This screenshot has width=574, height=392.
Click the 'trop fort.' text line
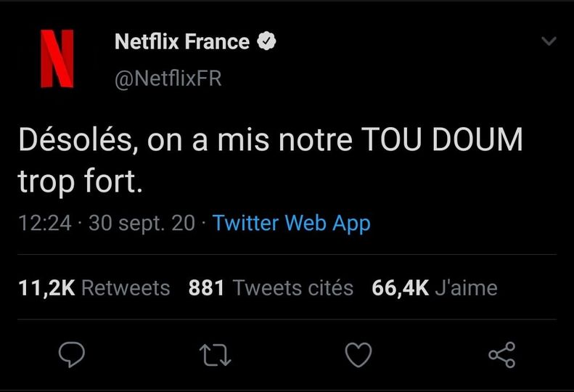[78, 181]
